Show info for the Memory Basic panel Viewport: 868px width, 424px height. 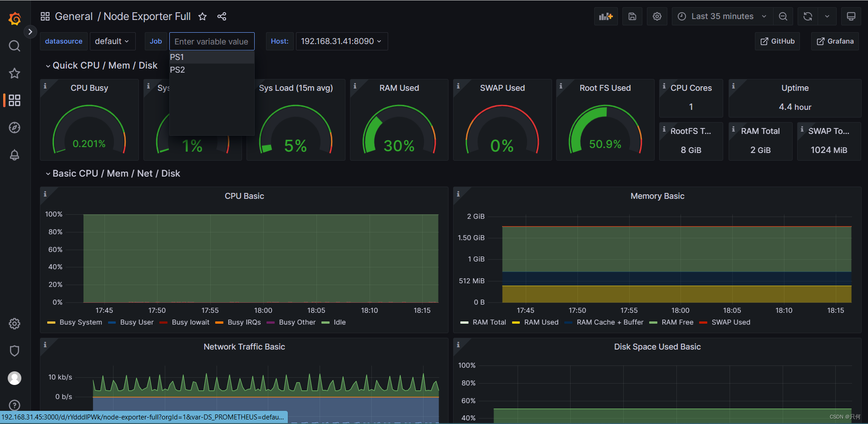tap(458, 194)
